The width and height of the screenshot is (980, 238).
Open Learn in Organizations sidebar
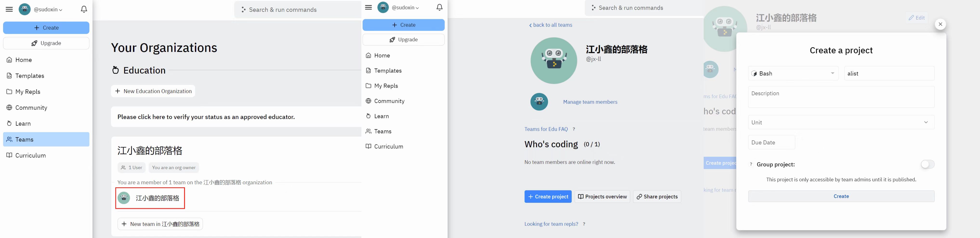point(46,123)
